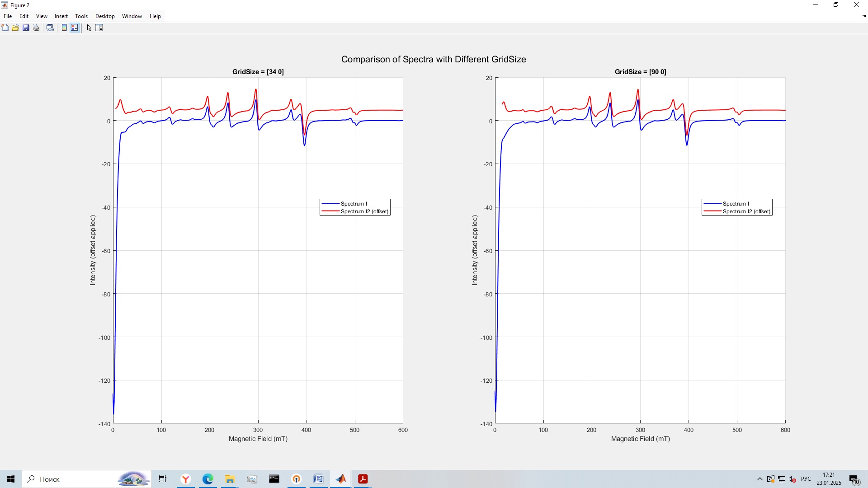
Task: Restore down the Figure 2 window
Action: [836, 5]
